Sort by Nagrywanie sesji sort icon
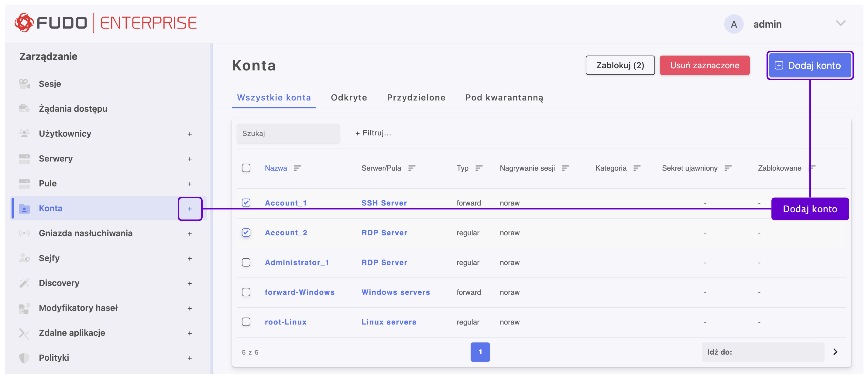This screenshot has height=381, width=868. point(565,168)
